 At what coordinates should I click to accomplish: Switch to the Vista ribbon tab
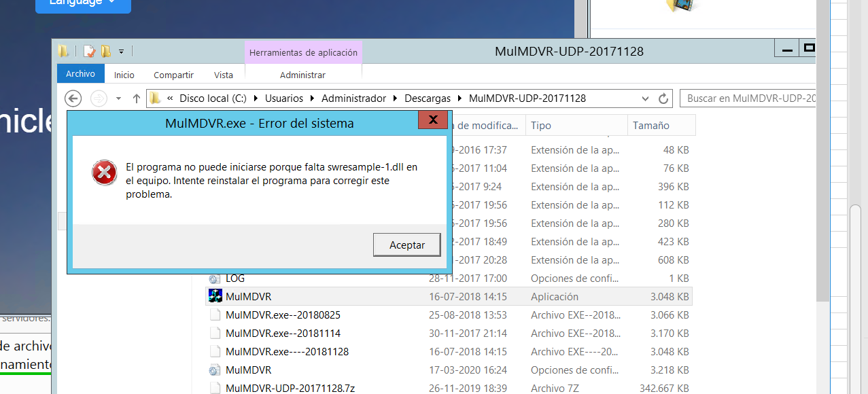click(x=224, y=75)
